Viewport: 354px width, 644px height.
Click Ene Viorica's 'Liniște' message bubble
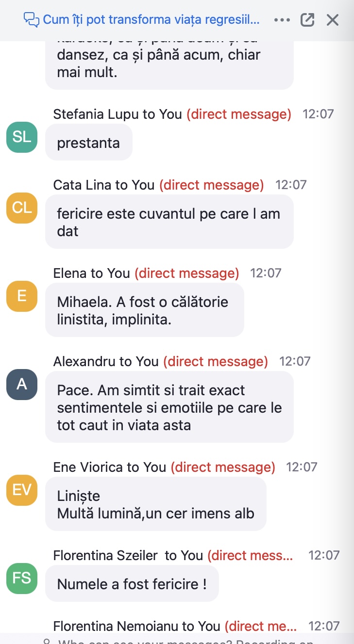[156, 504]
